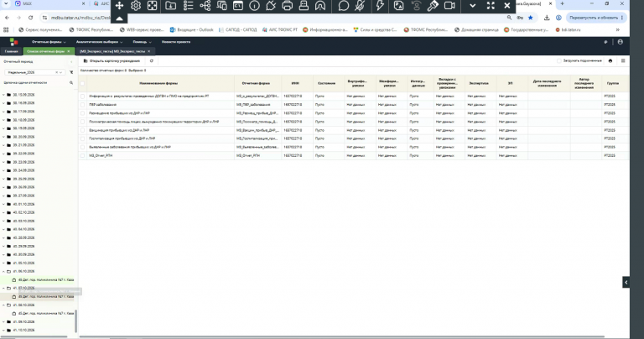Expand the folder 40. 01.10.2026

click(3, 204)
